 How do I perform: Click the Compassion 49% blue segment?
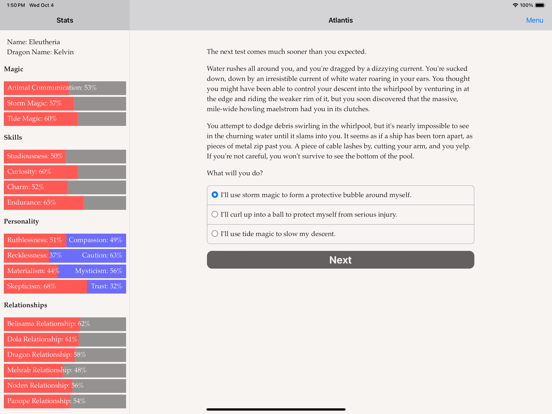click(96, 240)
